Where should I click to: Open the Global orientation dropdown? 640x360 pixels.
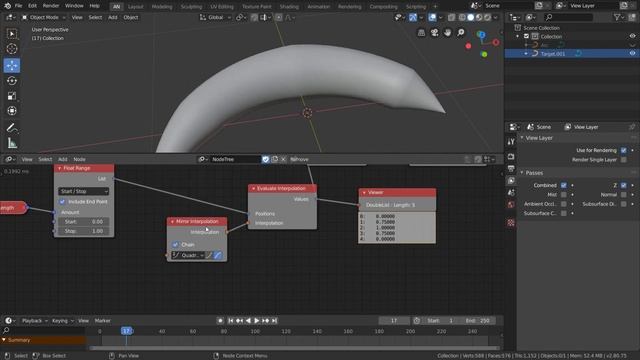215,17
